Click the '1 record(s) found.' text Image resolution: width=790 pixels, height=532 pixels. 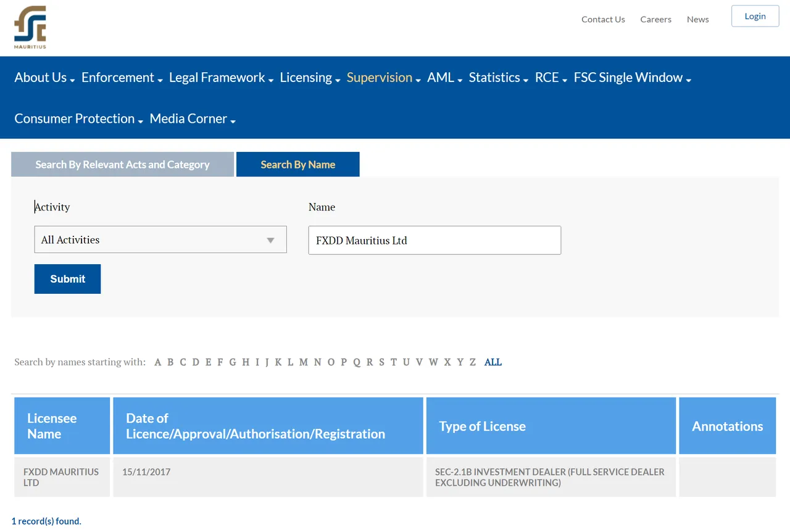46,522
